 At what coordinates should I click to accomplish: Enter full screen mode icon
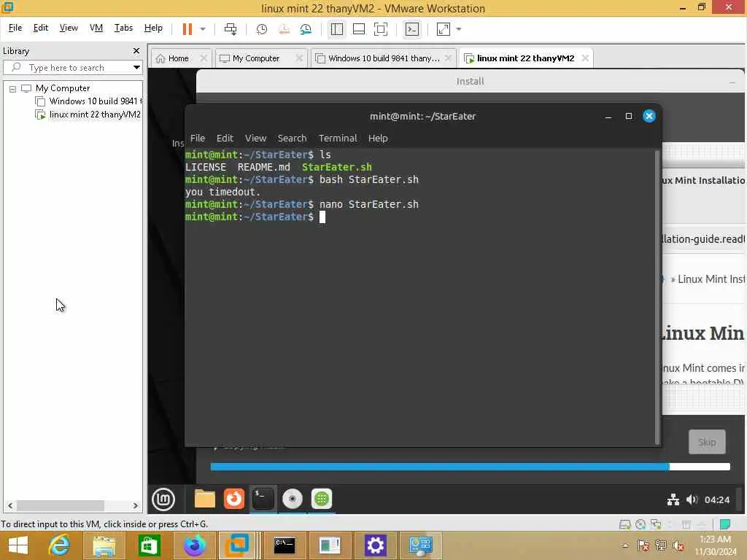381,29
